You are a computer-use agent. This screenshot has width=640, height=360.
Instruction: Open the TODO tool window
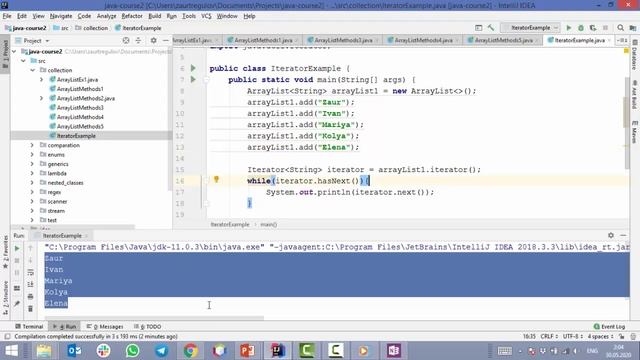(148, 327)
